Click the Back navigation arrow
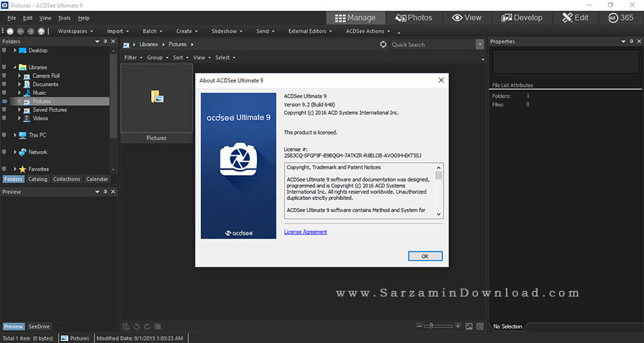644x343 pixels. pos(21,31)
